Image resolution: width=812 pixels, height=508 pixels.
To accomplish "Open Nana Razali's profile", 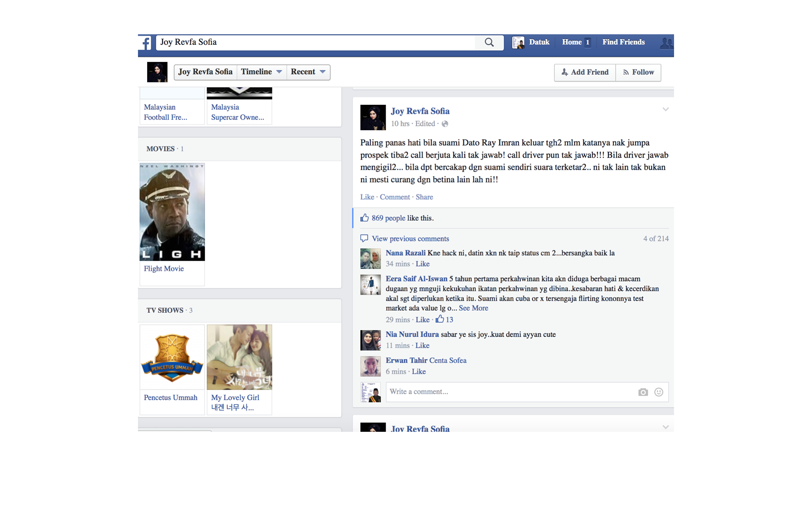I will point(406,253).
